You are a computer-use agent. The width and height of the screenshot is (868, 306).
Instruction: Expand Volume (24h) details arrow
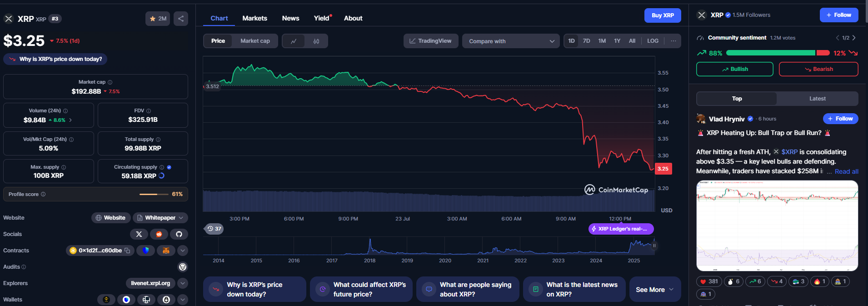coord(70,120)
